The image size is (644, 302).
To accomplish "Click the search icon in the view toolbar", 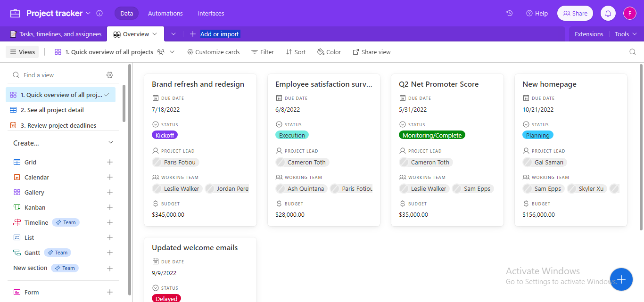I will [x=632, y=52].
